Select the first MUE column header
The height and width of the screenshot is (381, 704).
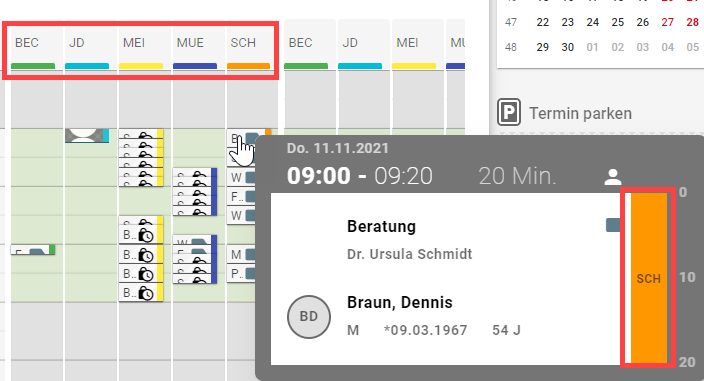[x=194, y=48]
